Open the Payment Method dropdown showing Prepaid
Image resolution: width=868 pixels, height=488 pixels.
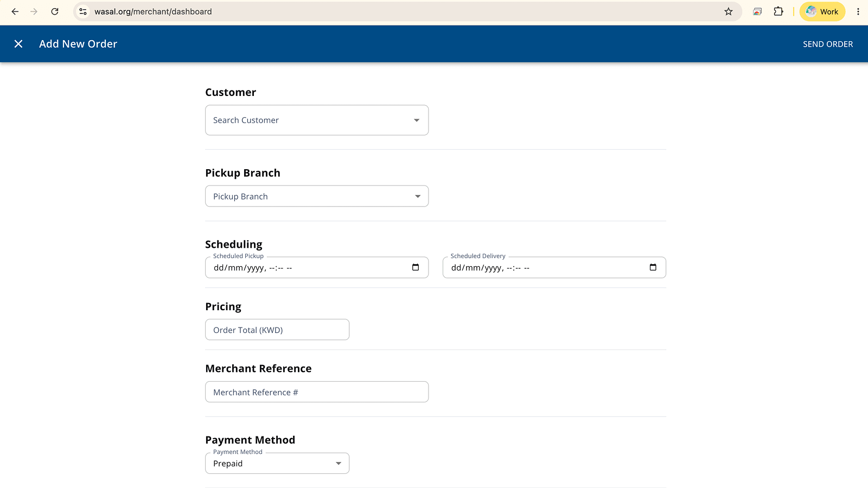pyautogui.click(x=277, y=464)
